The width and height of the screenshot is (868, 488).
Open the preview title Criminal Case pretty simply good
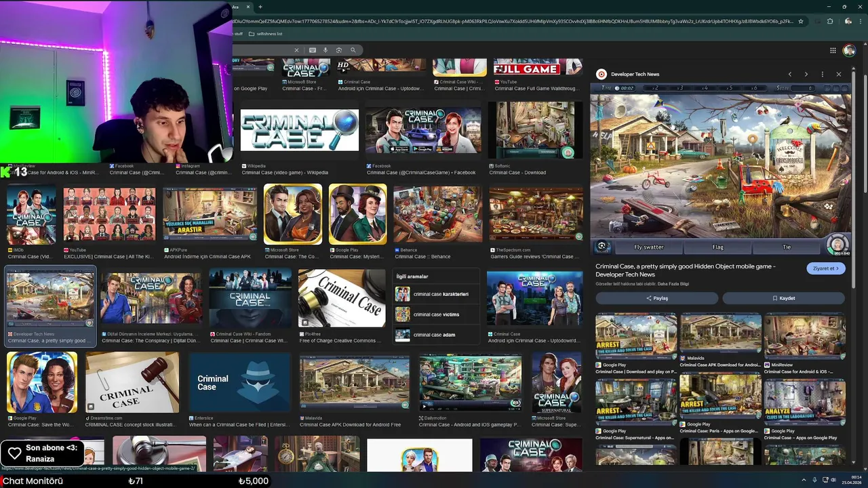(x=685, y=270)
